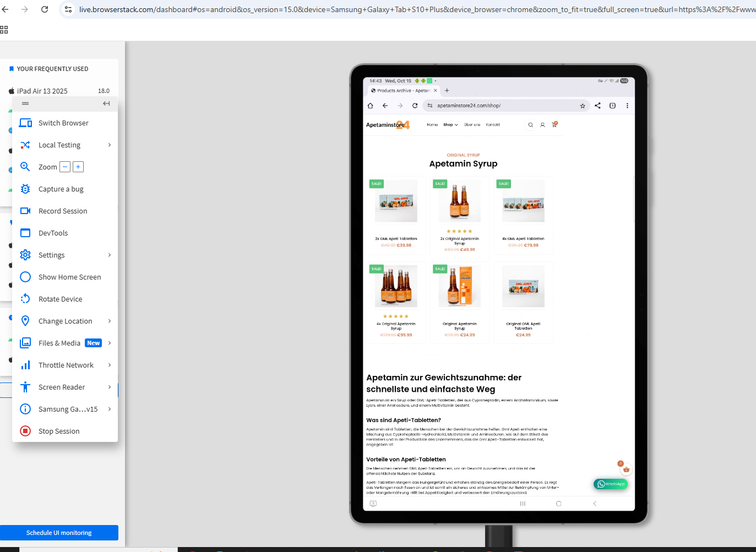Reload the page in the device Chrome
This screenshot has height=552, width=756.
(415, 106)
